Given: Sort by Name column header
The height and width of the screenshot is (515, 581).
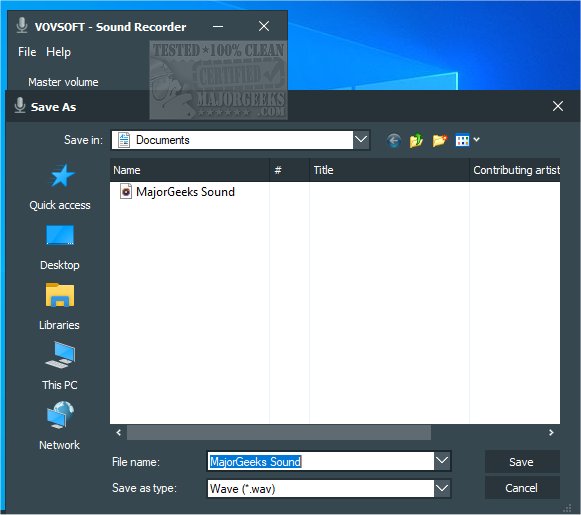Looking at the screenshot, I should coord(189,170).
